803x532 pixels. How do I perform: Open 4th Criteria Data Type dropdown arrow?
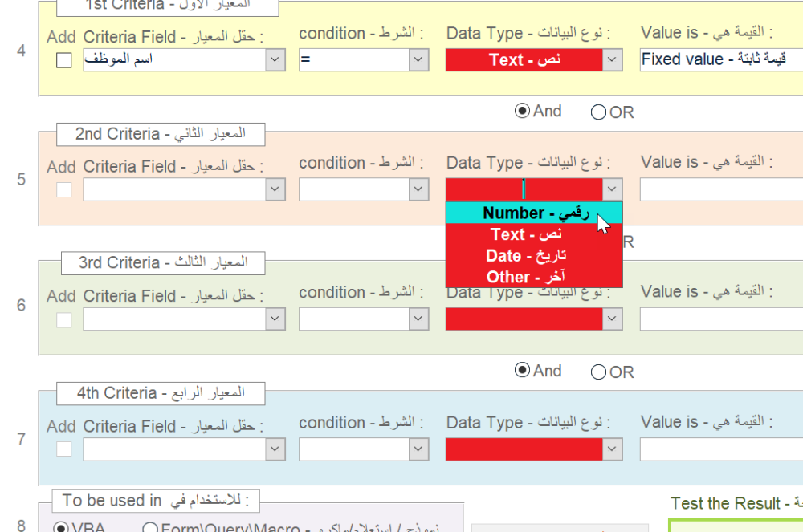[x=612, y=449]
